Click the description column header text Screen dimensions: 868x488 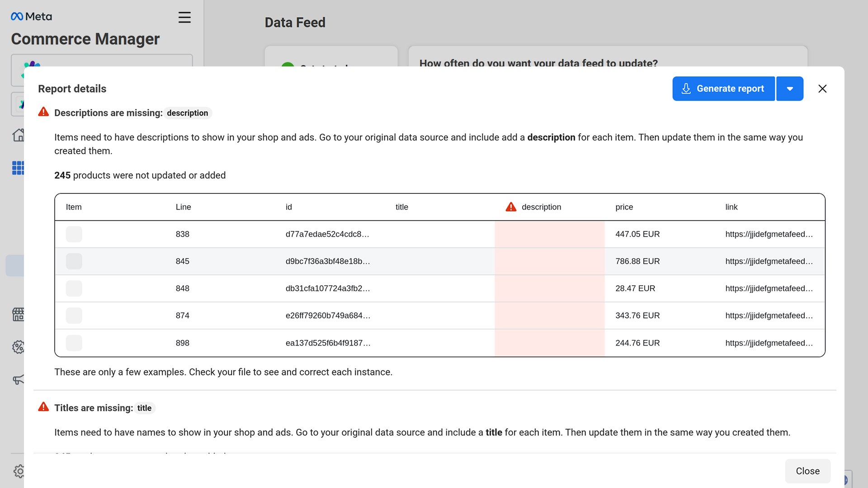(x=541, y=207)
